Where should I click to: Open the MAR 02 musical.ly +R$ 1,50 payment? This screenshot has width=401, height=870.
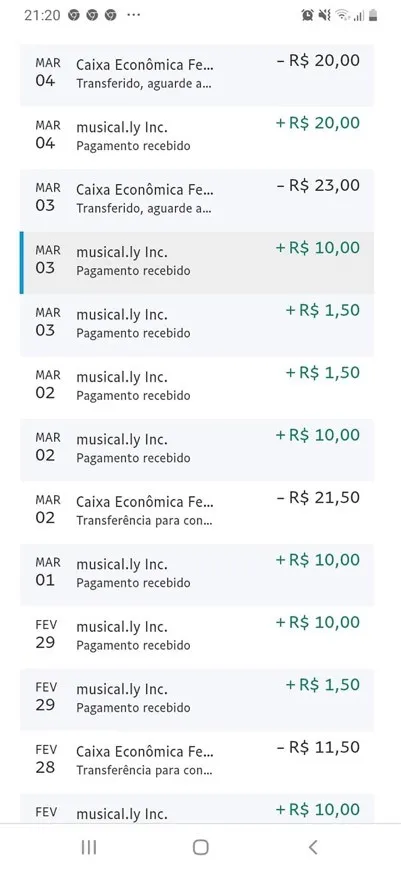coord(197,387)
